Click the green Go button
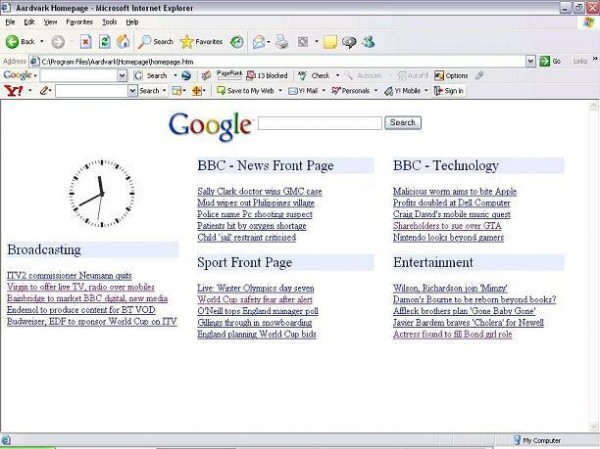 (550, 61)
